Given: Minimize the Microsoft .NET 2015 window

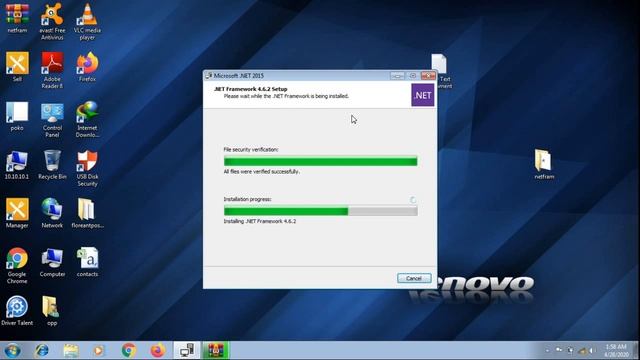Looking at the screenshot, I should pyautogui.click(x=397, y=76).
